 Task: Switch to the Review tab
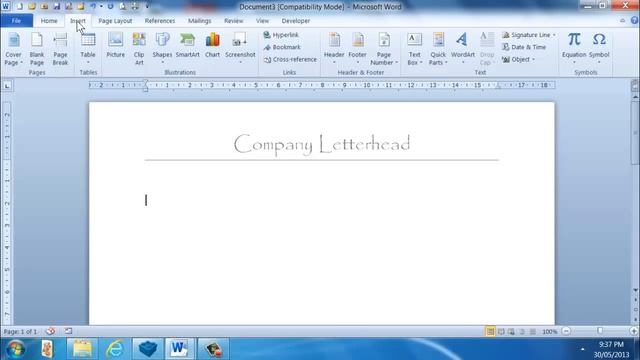coord(233,21)
